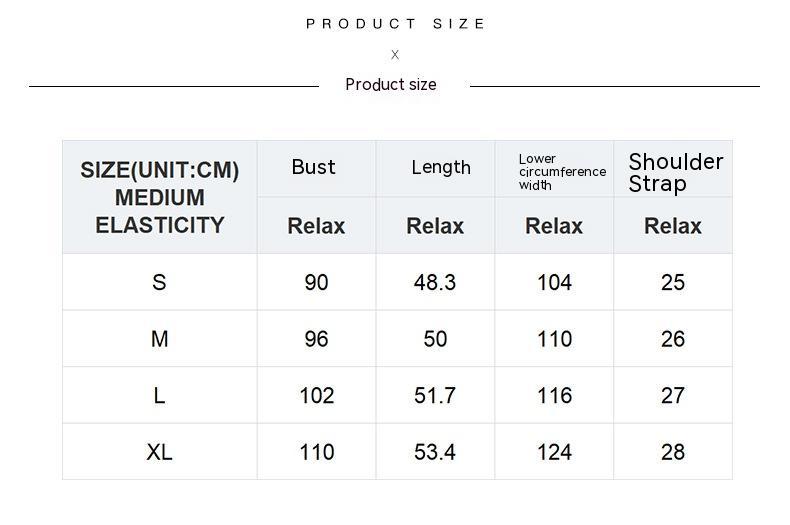Click the lower circumference value 124

[554, 452]
